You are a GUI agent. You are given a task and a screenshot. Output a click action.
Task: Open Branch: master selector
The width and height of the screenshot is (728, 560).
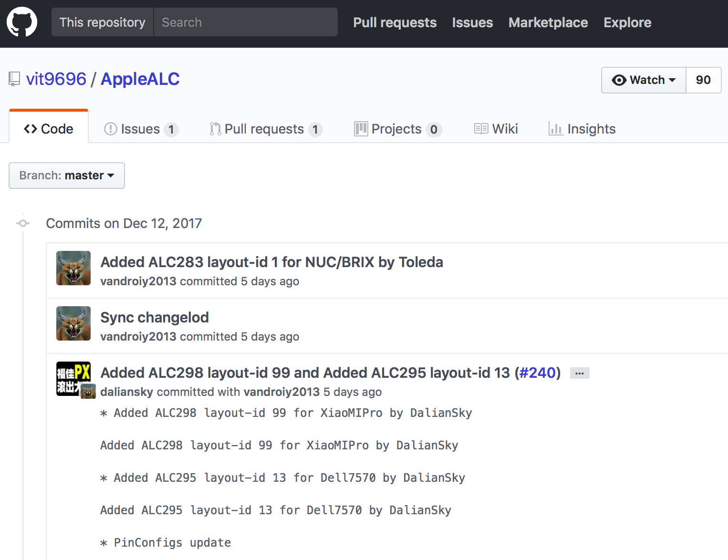[x=67, y=176]
